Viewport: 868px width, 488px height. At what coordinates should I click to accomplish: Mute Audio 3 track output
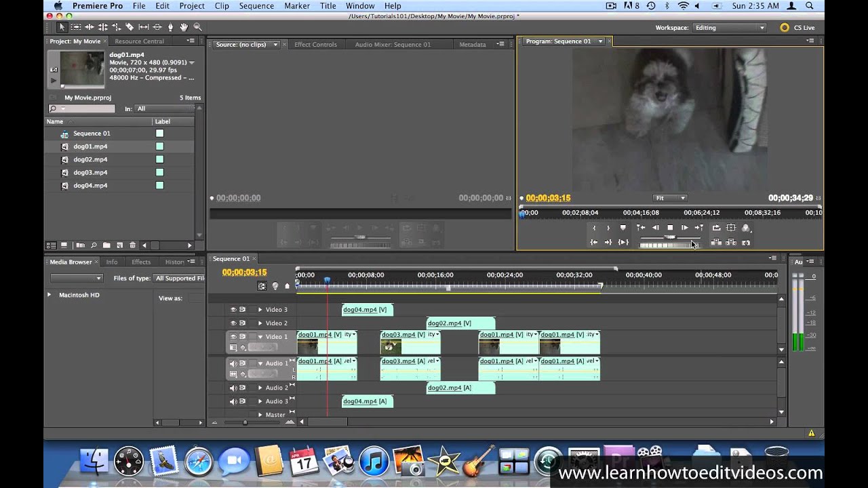tap(233, 401)
